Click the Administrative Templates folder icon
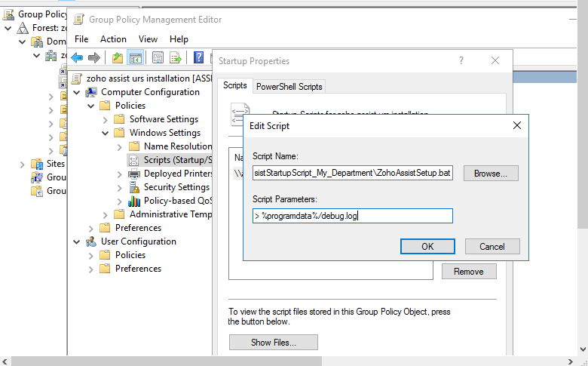 coord(119,214)
